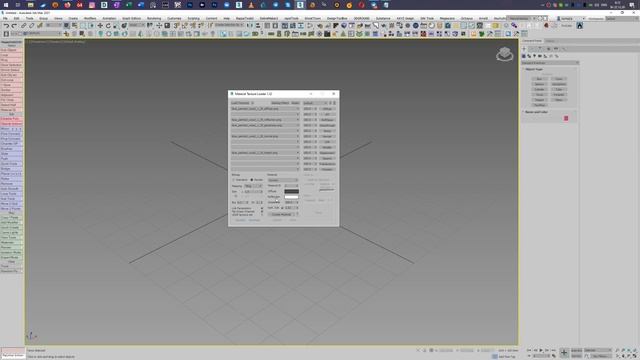Click the Create Material button

pyautogui.click(x=282, y=214)
